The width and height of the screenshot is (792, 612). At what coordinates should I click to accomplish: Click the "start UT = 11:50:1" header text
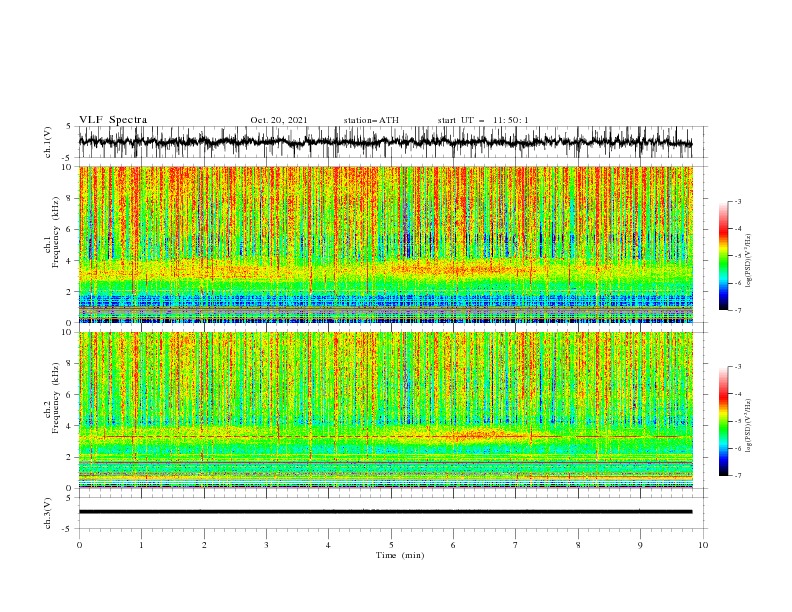pos(483,120)
